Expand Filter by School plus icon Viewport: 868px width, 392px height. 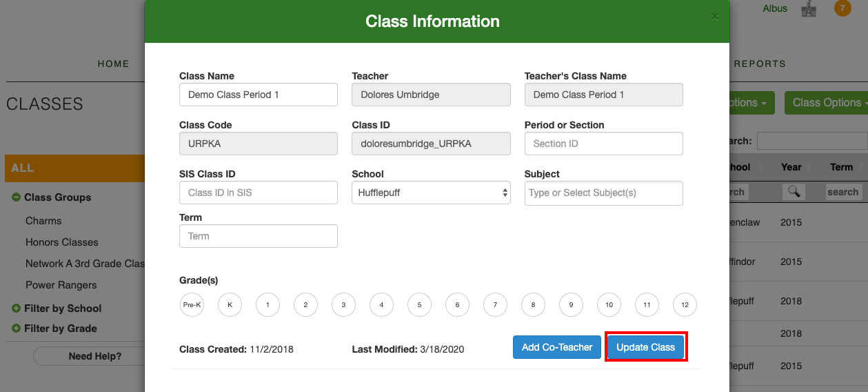click(x=16, y=308)
